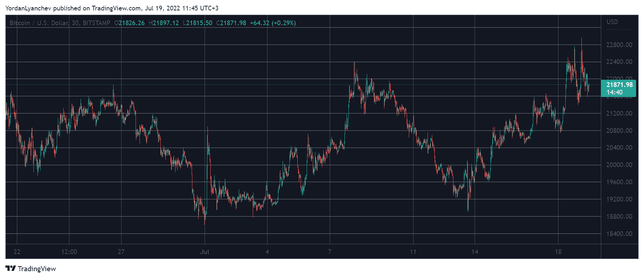Click the 'Bitcoin / U.S. Dollar, 30, BITSTAMP' title
This screenshot has height=278, width=644.
point(60,23)
